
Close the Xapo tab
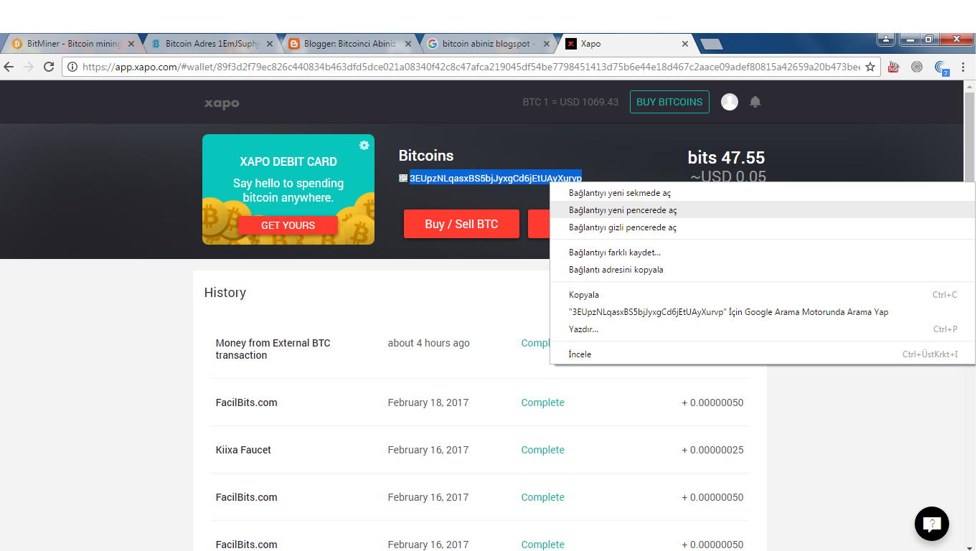tap(685, 44)
